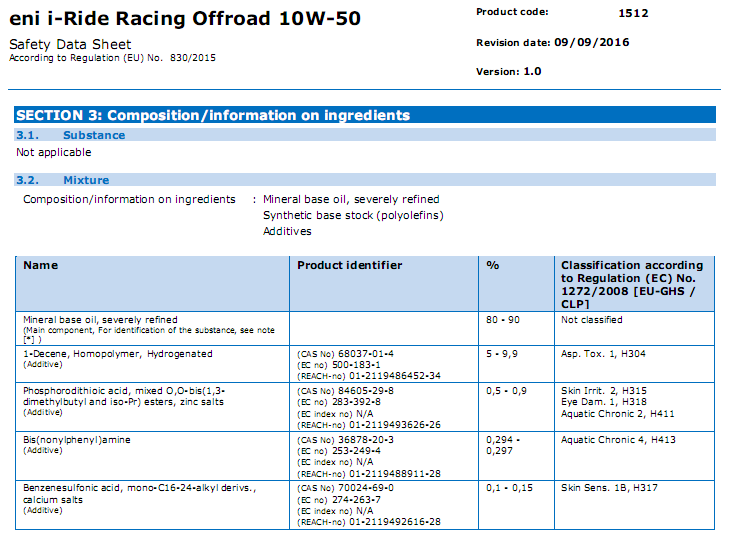Click EC number 283-392-8
Viewport: 730px width, 545px height.
[356, 402]
